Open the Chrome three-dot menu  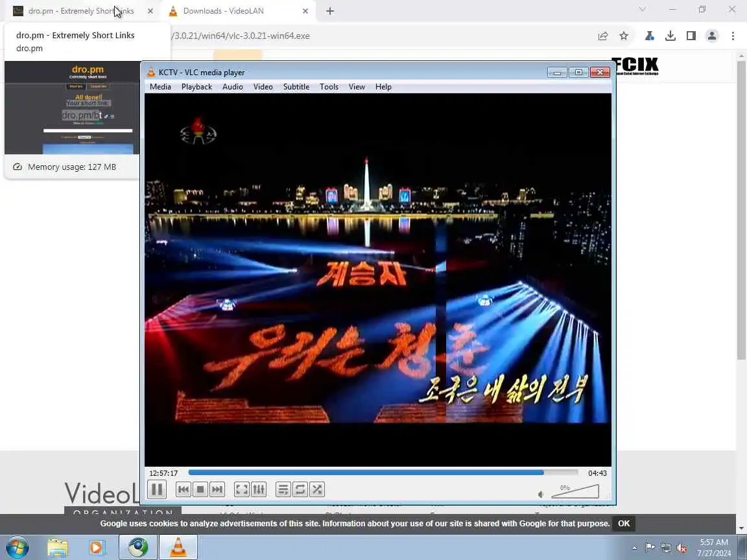(733, 36)
